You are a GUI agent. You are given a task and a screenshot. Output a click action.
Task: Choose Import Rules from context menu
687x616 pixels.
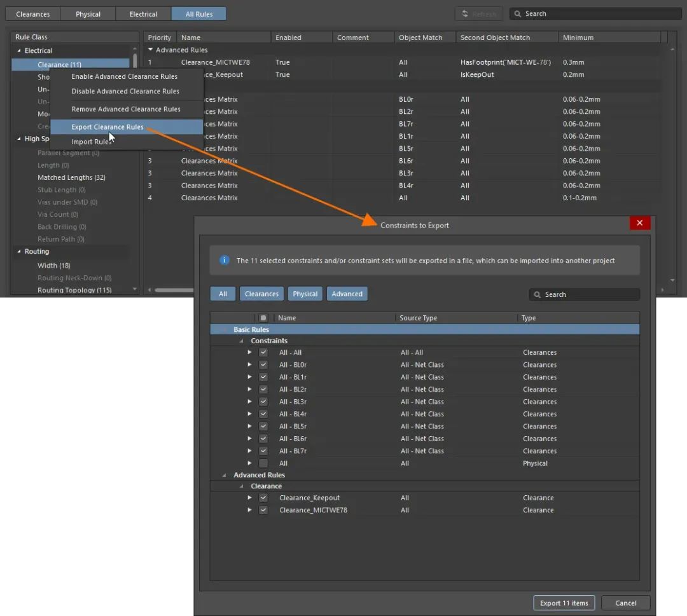(127, 142)
